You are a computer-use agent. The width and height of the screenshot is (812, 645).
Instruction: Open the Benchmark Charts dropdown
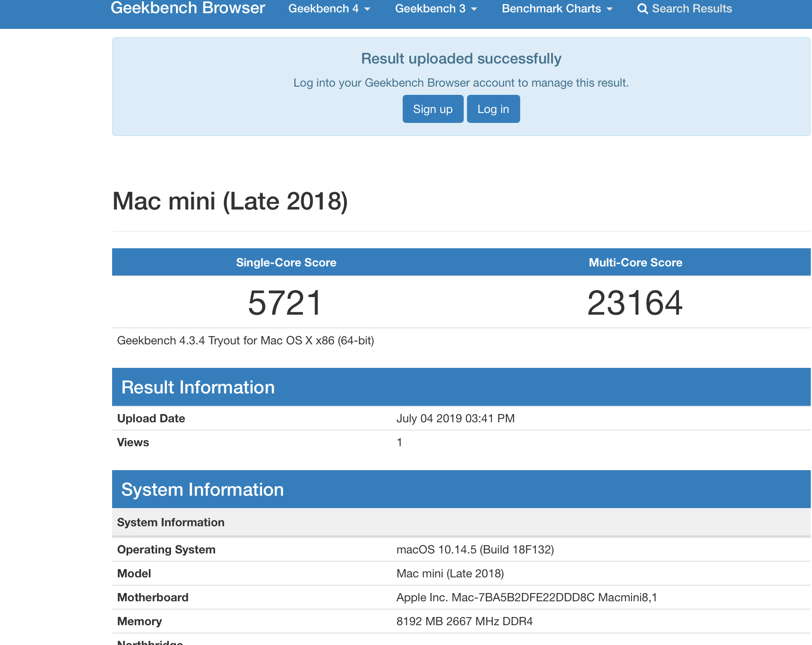tap(557, 9)
